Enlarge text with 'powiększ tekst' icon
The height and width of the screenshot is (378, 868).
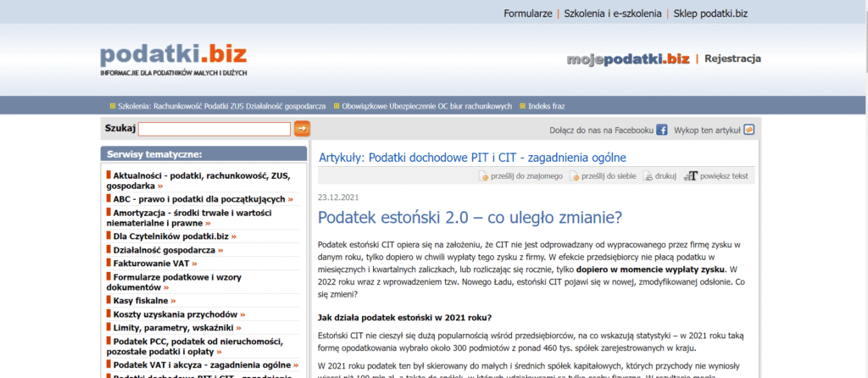pyautogui.click(x=692, y=176)
